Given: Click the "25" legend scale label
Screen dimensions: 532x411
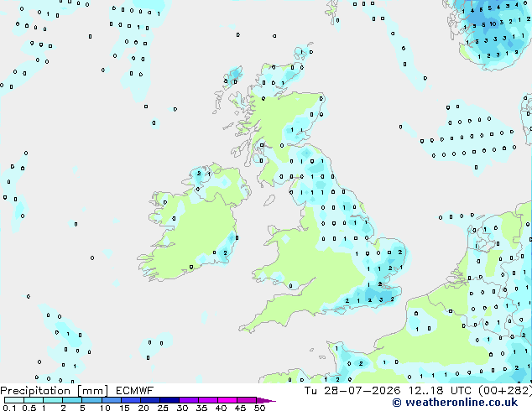Looking at the screenshot, I should [163, 408].
